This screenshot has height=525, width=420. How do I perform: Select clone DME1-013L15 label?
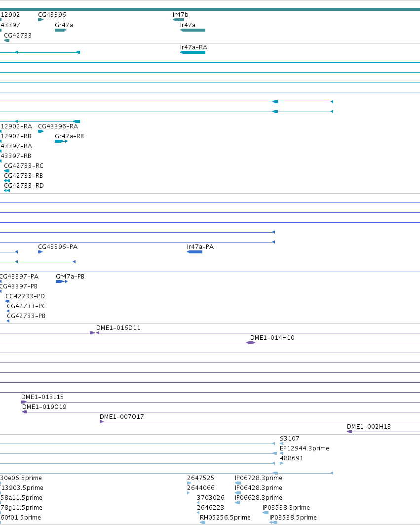[42, 397]
